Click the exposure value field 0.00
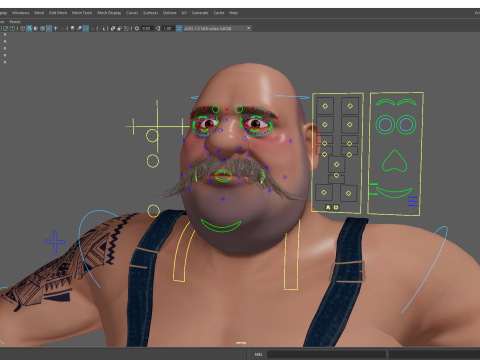 [147, 28]
